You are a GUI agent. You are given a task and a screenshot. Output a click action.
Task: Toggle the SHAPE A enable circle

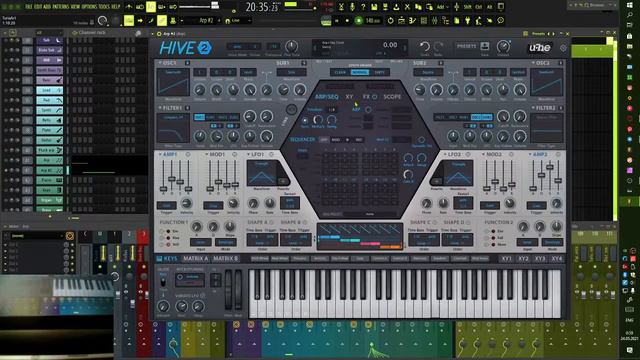[x=271, y=222]
